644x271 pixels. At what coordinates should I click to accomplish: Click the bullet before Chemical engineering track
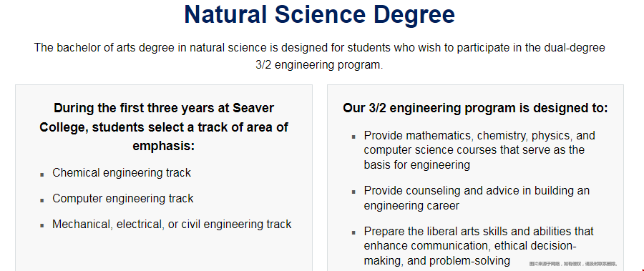tap(42, 174)
